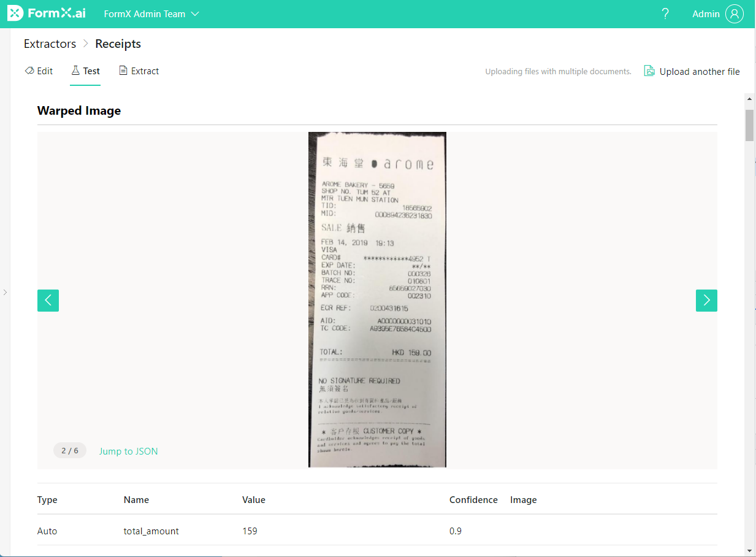Go to the next warped image

706,301
